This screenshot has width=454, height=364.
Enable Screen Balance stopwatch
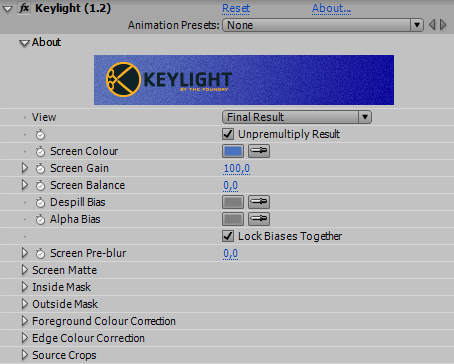point(40,186)
